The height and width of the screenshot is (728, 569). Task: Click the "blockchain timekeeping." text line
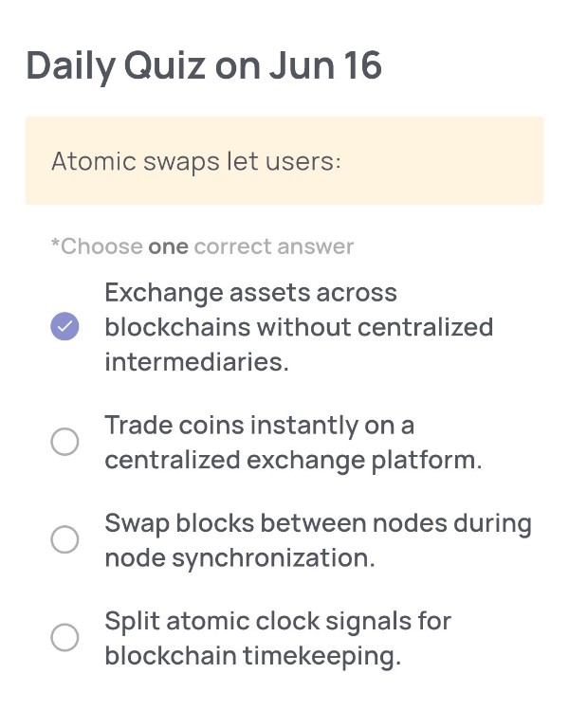tap(252, 657)
